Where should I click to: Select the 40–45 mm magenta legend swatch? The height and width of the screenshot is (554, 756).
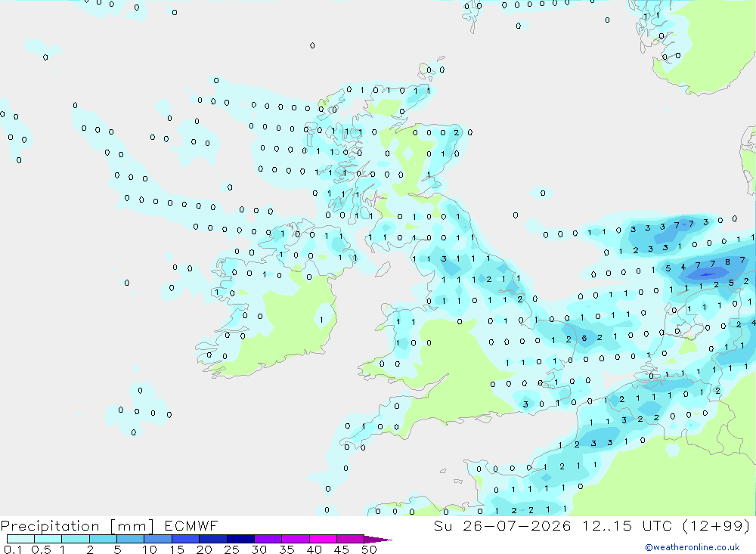pos(323,539)
